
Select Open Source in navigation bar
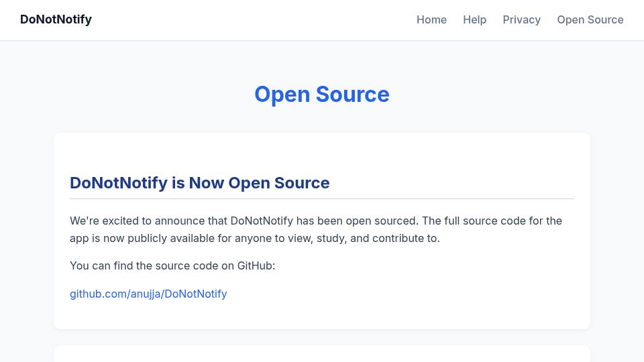pos(590,19)
